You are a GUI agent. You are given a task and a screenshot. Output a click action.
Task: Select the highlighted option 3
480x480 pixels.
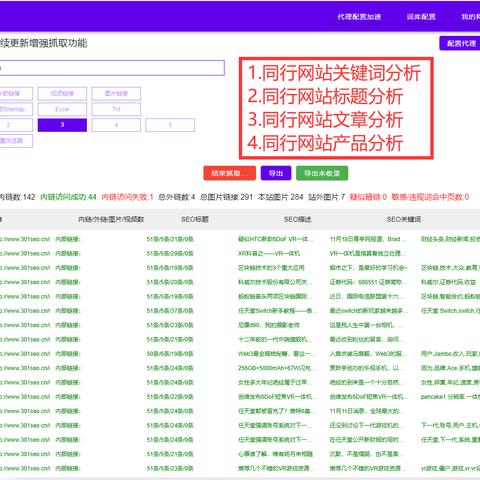point(62,125)
